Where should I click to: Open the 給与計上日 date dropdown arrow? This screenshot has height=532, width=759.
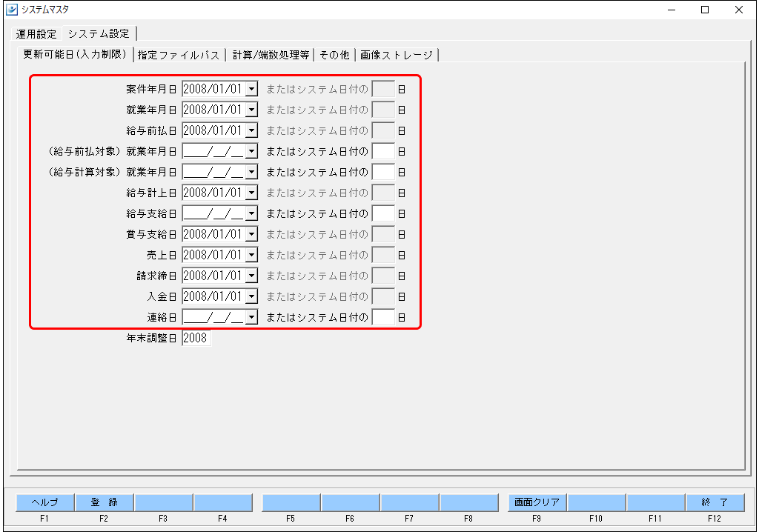tap(252, 193)
